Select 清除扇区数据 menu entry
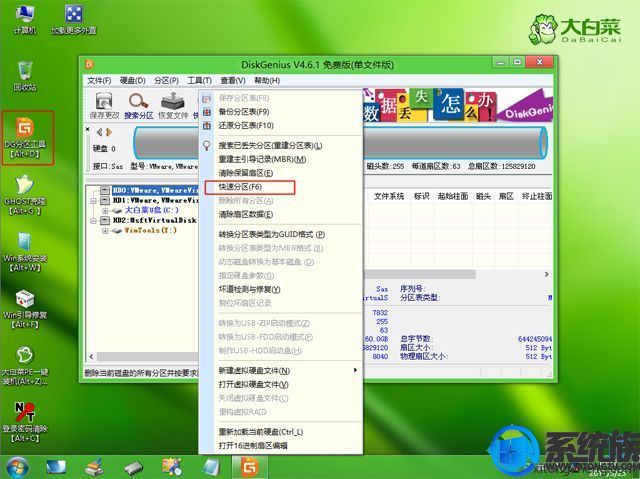The height and width of the screenshot is (479, 640). pyautogui.click(x=281, y=215)
